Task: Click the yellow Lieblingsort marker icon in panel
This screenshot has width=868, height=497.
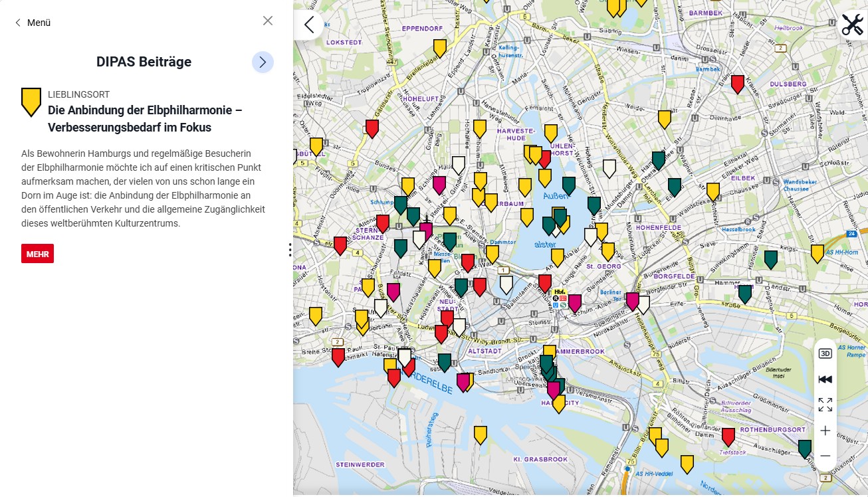Action: 31,102
